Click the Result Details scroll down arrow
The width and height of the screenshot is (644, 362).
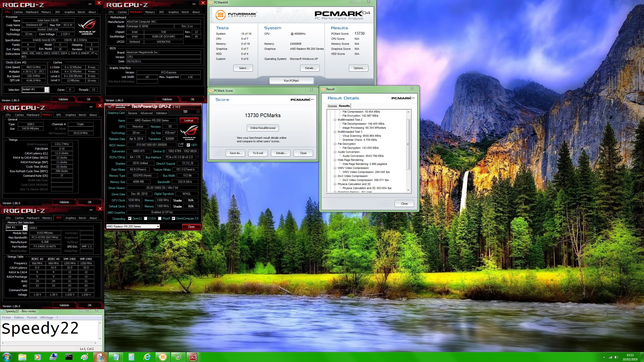(x=408, y=190)
